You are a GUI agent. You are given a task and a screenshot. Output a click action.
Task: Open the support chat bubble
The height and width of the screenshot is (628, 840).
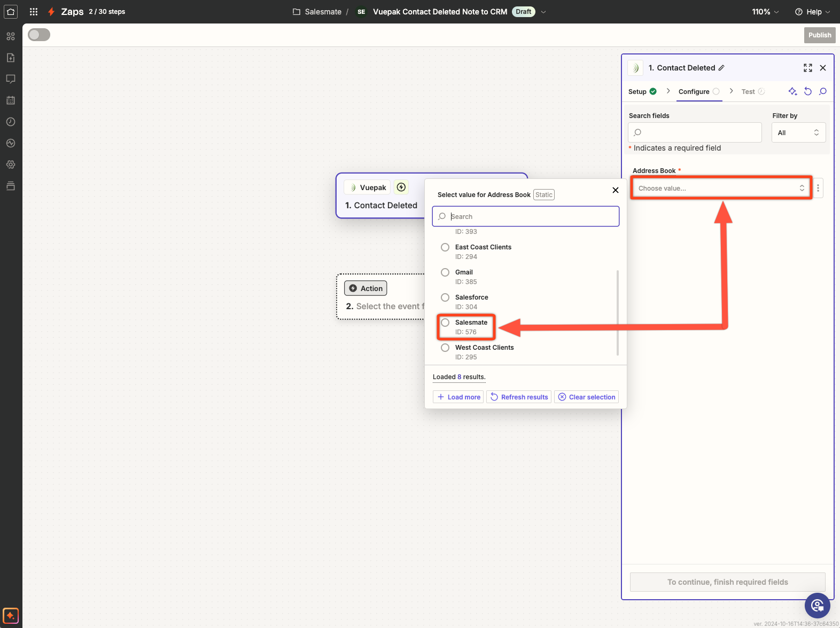817,605
